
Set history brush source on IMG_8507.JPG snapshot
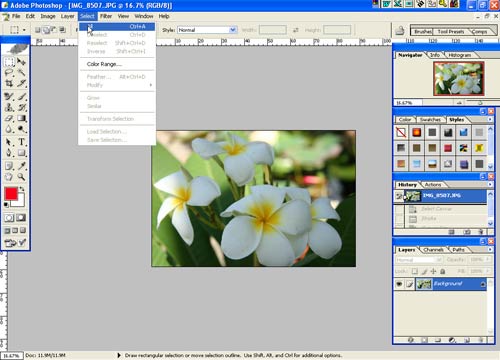point(399,196)
